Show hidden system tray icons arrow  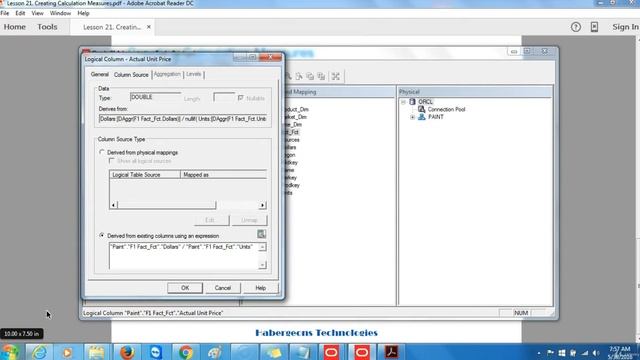[539, 353]
